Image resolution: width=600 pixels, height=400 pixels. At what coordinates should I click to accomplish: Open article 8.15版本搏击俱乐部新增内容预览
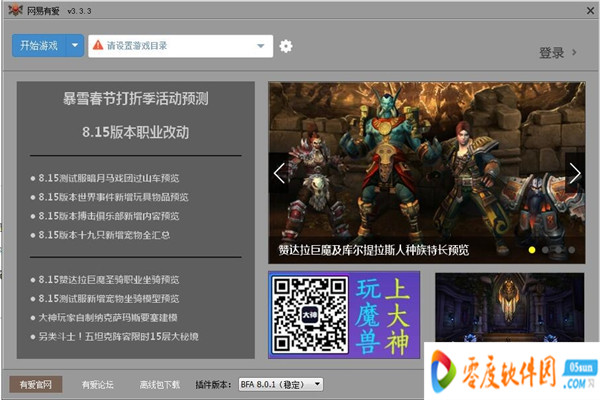[x=109, y=216]
